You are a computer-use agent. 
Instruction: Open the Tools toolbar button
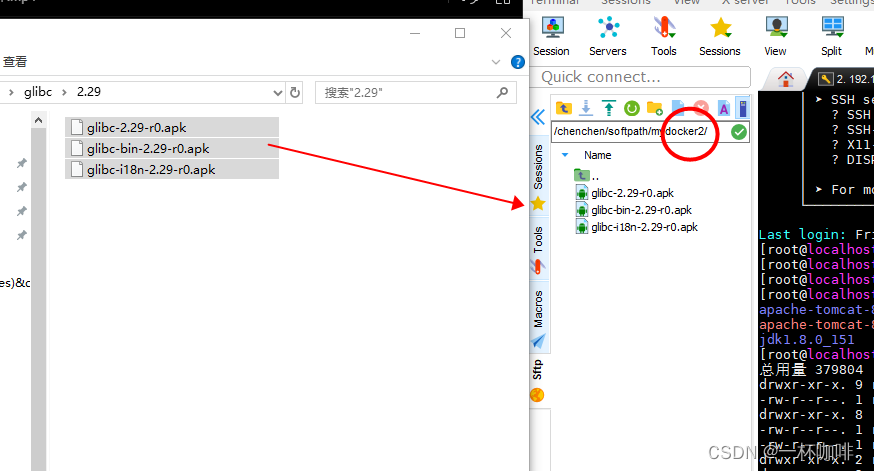pyautogui.click(x=663, y=36)
